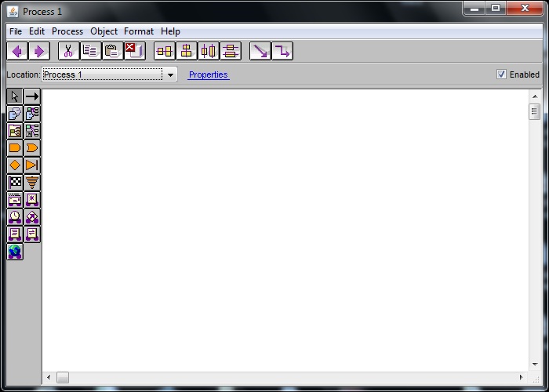Choose diagonal straight connector style
The height and width of the screenshot is (392, 549).
pyautogui.click(x=260, y=52)
